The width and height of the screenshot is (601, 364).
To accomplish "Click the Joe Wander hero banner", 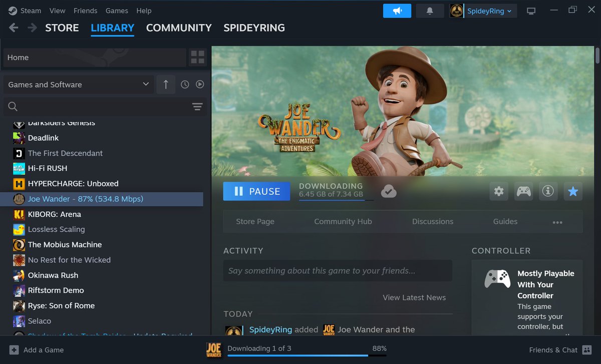I will pos(403,111).
